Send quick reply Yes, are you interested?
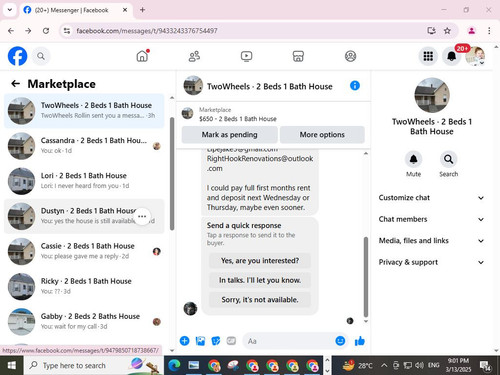 (260, 260)
